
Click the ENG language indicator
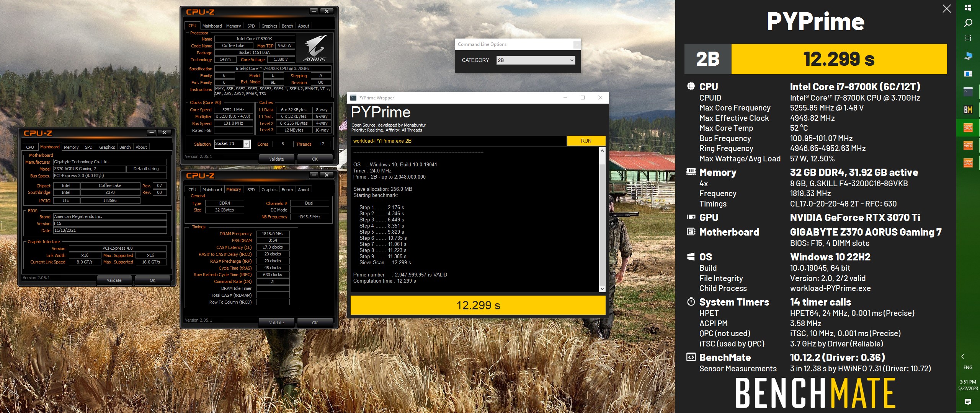(x=968, y=367)
